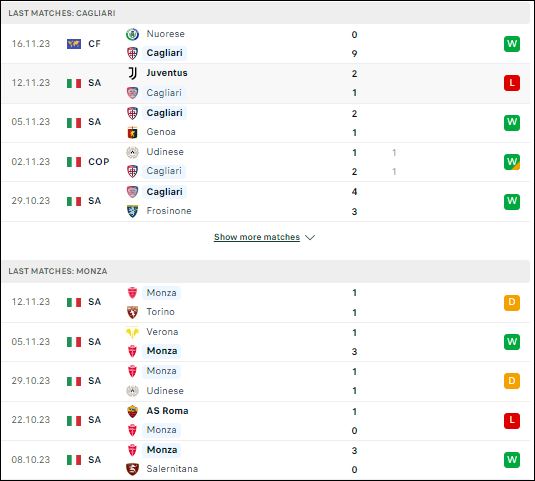Click the red L badge for Juventus match

pyautogui.click(x=512, y=83)
